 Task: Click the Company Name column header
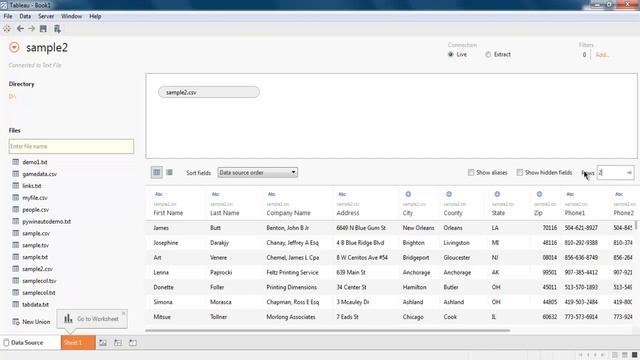click(x=288, y=213)
